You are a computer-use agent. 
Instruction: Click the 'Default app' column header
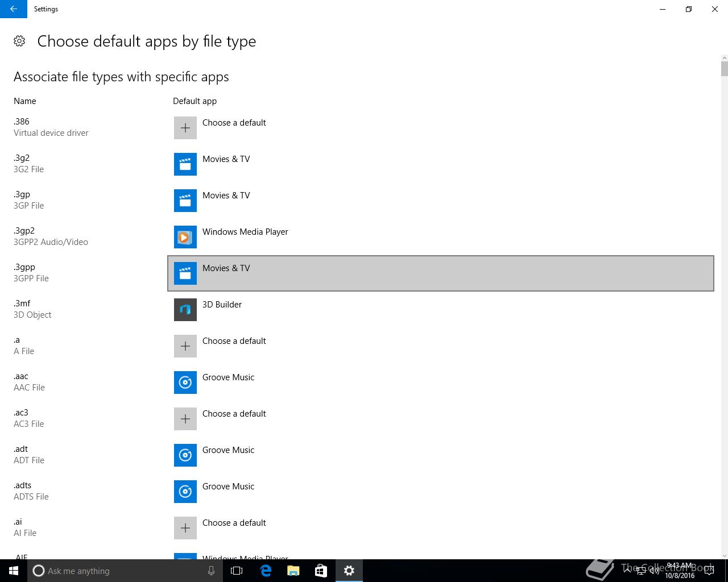click(195, 101)
